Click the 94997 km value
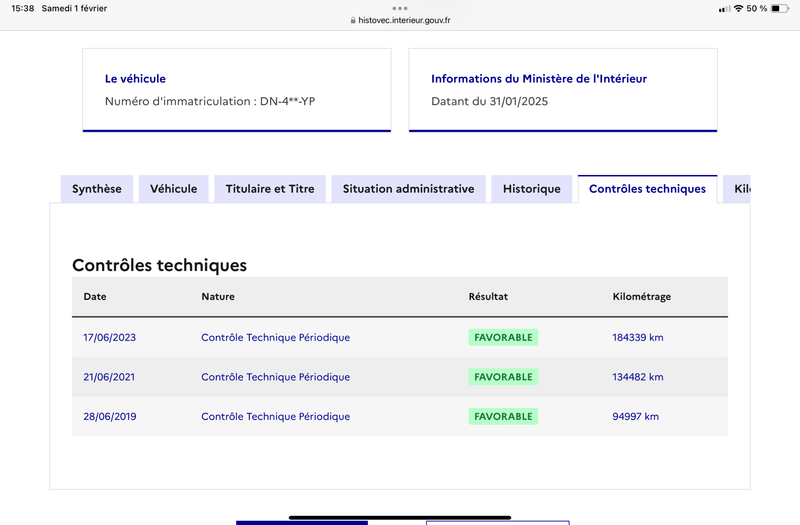The height and width of the screenshot is (525, 800). click(636, 416)
